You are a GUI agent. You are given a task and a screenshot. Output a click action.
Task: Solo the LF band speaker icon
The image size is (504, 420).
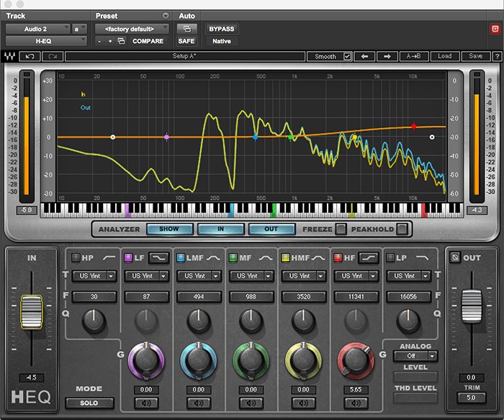coord(146,403)
